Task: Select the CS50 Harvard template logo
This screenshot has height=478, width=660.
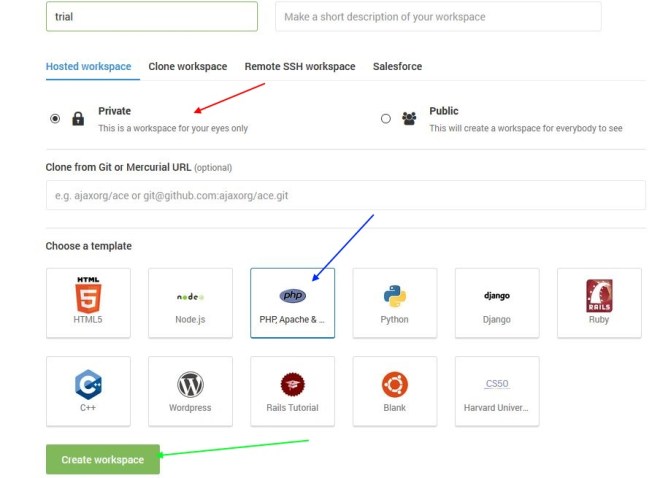Action: pyautogui.click(x=497, y=384)
